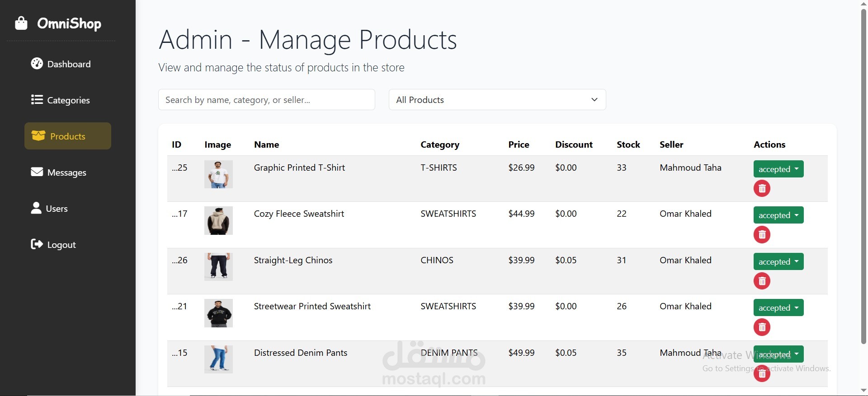Screen dimensions: 868x396
Task: Delete Streetwear Printed Sweatshirt via trash icon
Action: (762, 327)
